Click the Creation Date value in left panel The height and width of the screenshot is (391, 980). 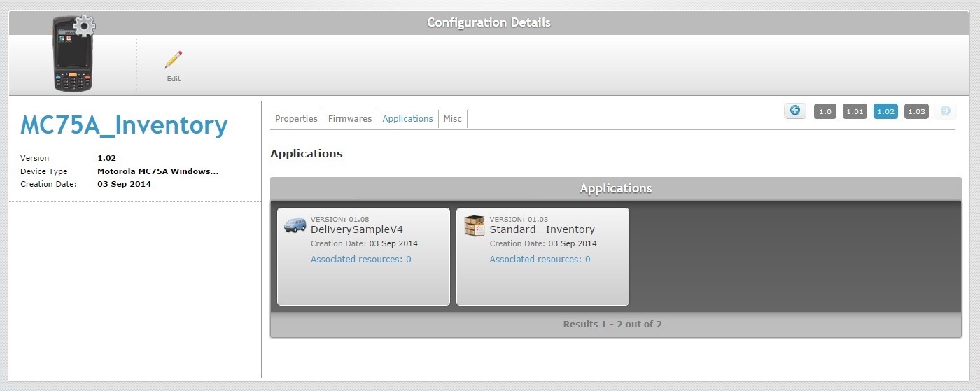click(x=124, y=185)
